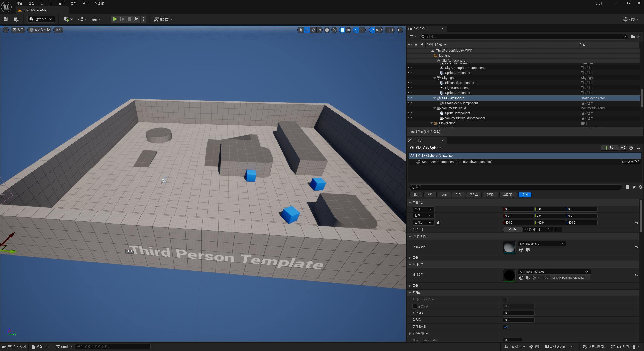Hide SM_SkySphere using its eye icon
Screen dimensions: 644x351
[x=410, y=98]
